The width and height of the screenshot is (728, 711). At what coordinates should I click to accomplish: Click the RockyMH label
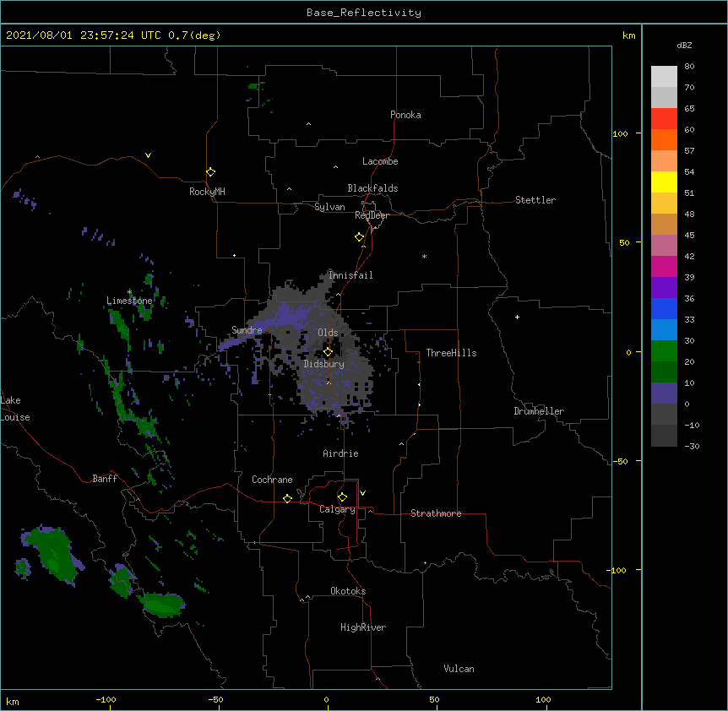click(x=207, y=192)
